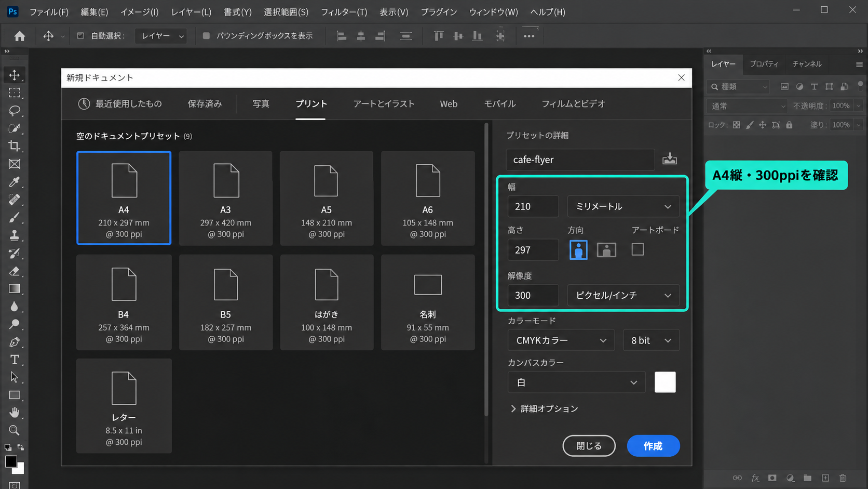Switch to the Web tab
This screenshot has width=868, height=489.
pos(449,104)
